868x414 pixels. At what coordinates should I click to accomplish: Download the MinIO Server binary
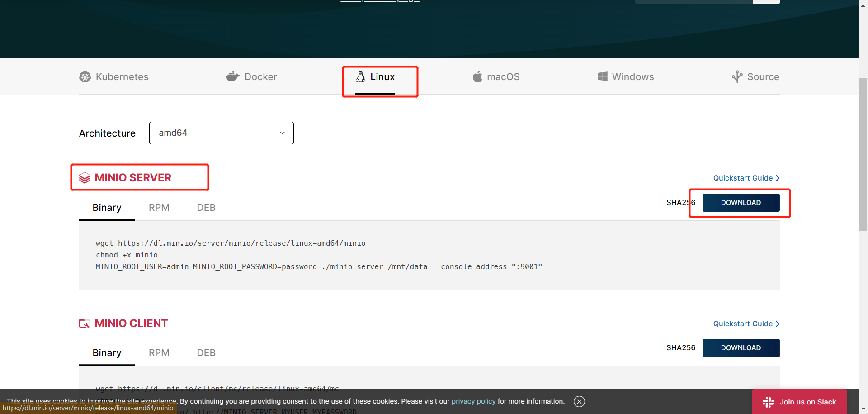click(x=741, y=203)
